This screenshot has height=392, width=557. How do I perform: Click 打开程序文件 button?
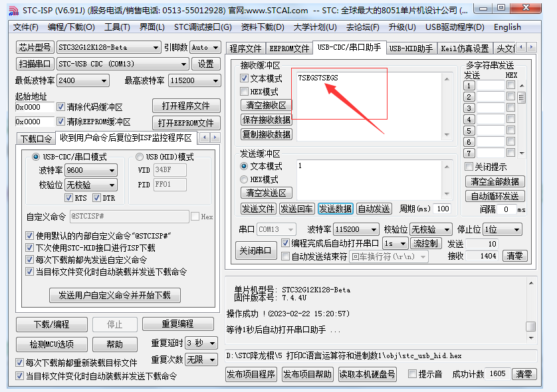click(x=186, y=106)
